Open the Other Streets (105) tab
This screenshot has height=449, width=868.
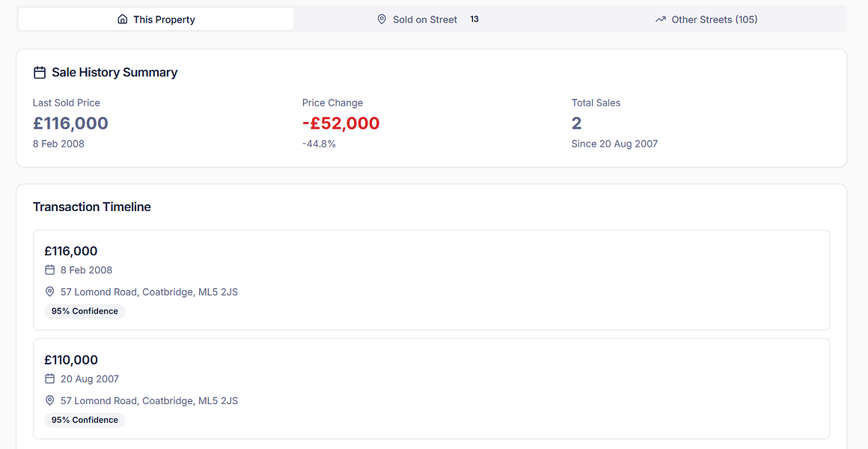(714, 19)
